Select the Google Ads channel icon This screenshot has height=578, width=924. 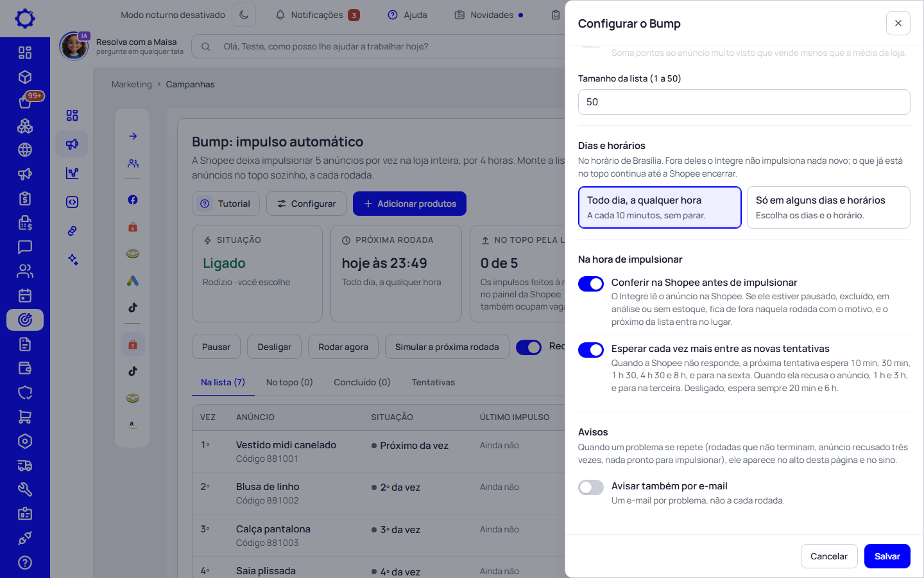click(x=133, y=281)
